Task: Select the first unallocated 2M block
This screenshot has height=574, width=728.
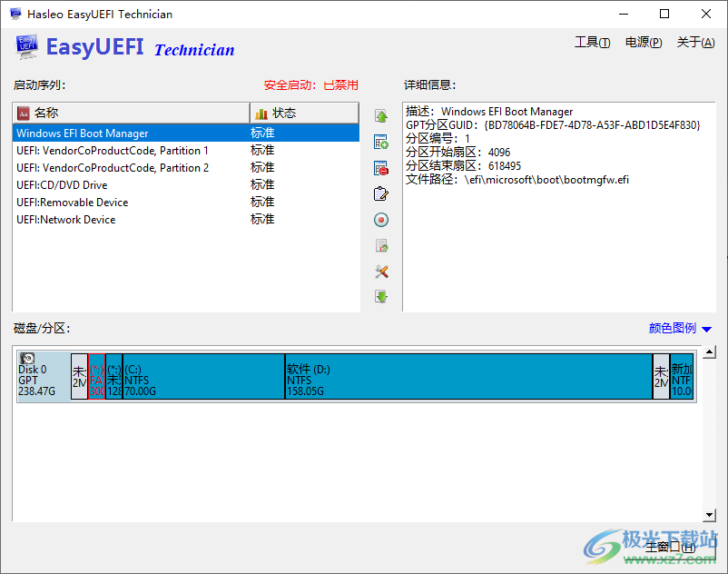Action: tap(79, 376)
